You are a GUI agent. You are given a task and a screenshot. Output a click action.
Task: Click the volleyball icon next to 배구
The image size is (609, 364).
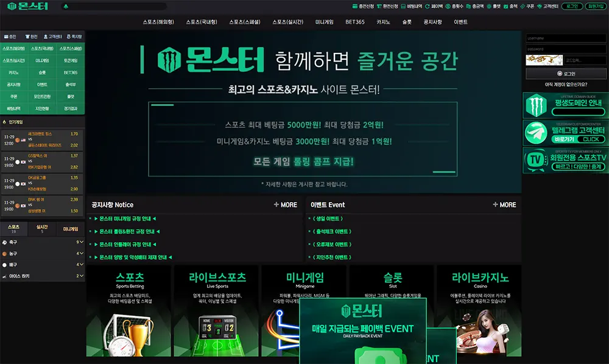(x=5, y=265)
